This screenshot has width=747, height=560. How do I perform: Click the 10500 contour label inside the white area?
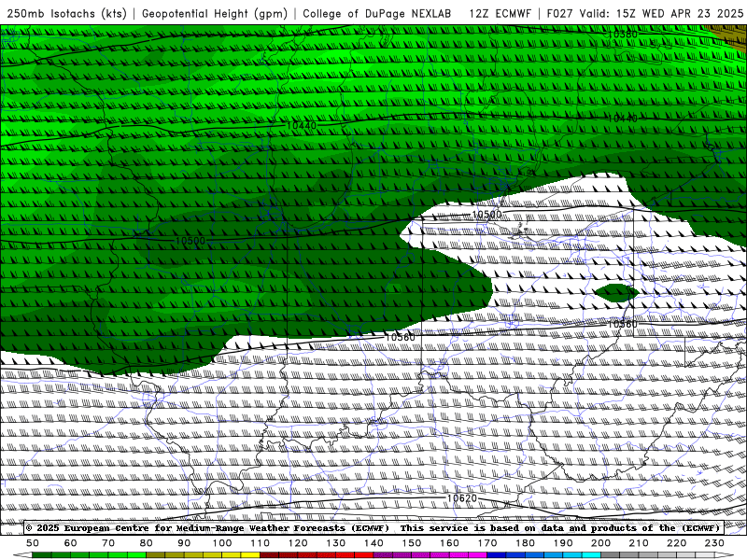[486, 215]
